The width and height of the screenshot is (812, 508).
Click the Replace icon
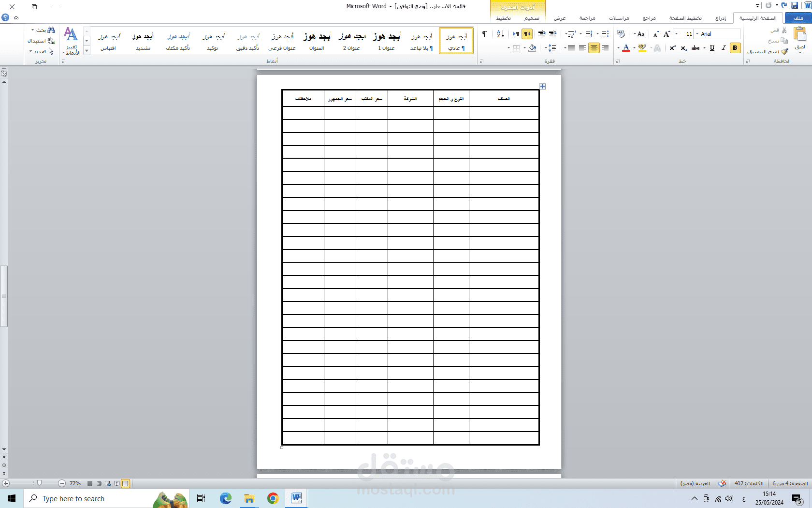pos(51,41)
